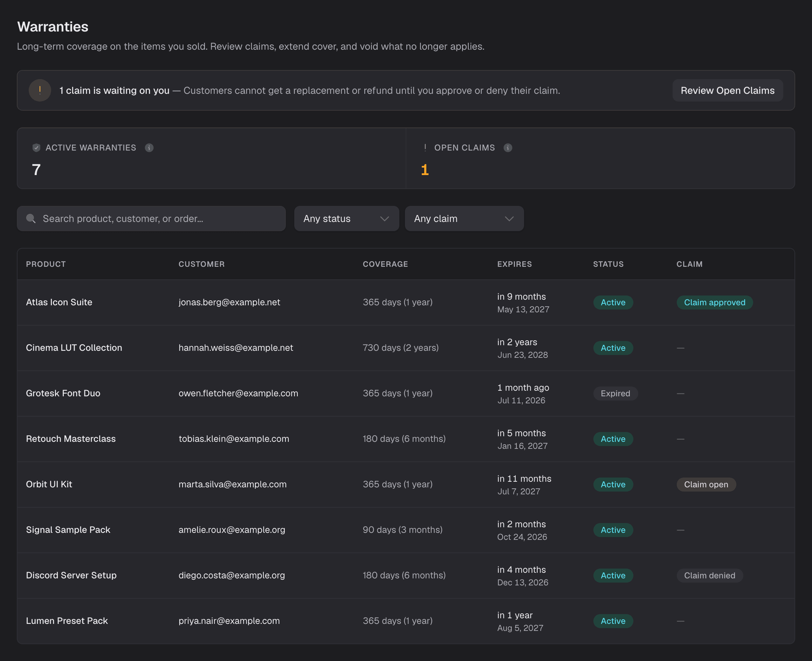The width and height of the screenshot is (812, 661).
Task: Click the exclamation icon beside Open Claims
Action: click(425, 148)
